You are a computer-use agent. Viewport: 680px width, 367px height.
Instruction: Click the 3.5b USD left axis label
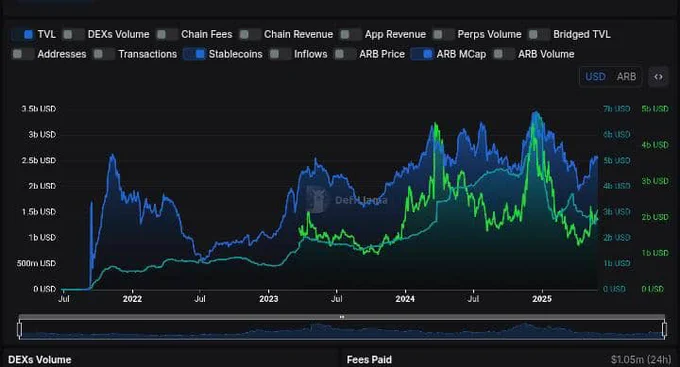pyautogui.click(x=39, y=109)
